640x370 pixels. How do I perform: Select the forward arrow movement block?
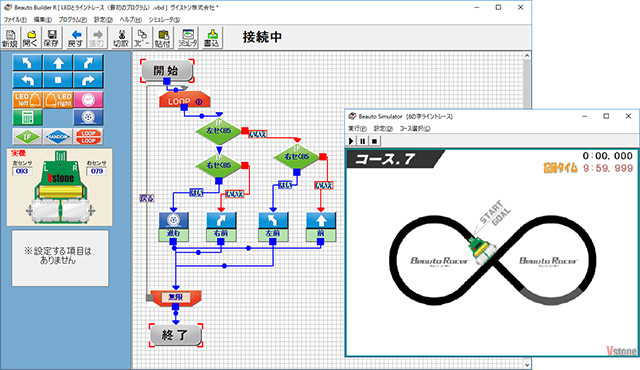[x=58, y=63]
